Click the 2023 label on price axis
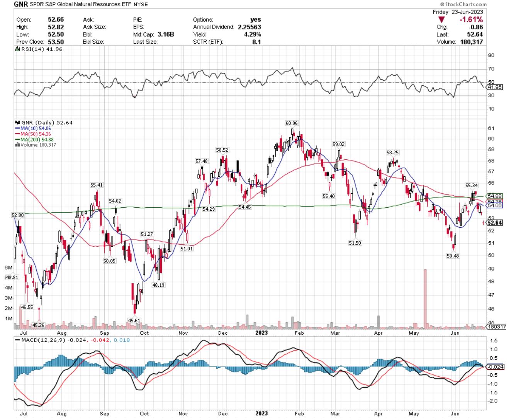This screenshot has height=420, width=516. tap(261, 333)
